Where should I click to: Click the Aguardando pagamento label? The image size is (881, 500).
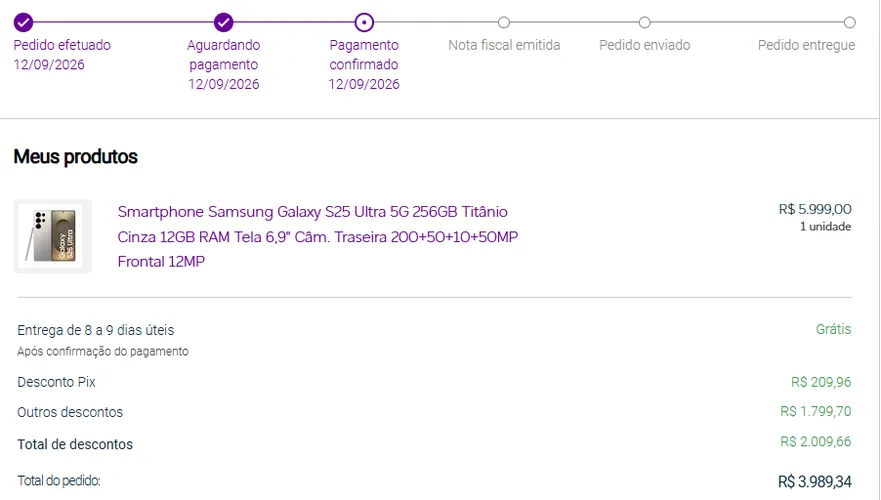click(x=224, y=54)
